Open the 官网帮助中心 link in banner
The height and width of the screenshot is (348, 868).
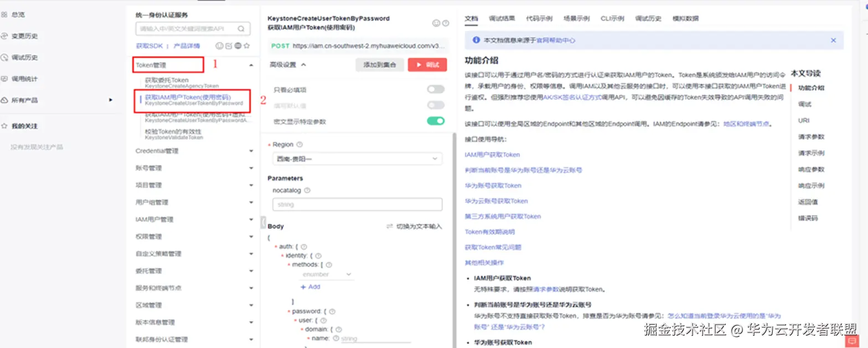[x=555, y=40]
